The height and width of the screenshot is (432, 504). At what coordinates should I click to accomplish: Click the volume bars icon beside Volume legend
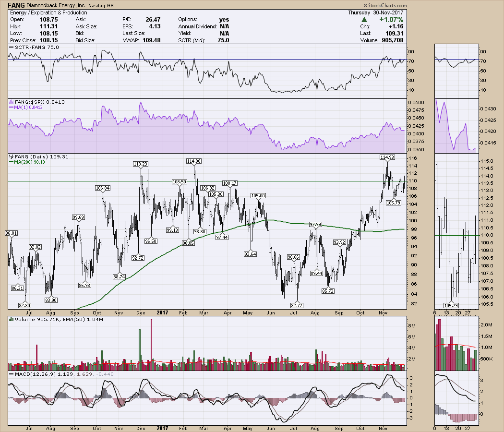click(11, 319)
